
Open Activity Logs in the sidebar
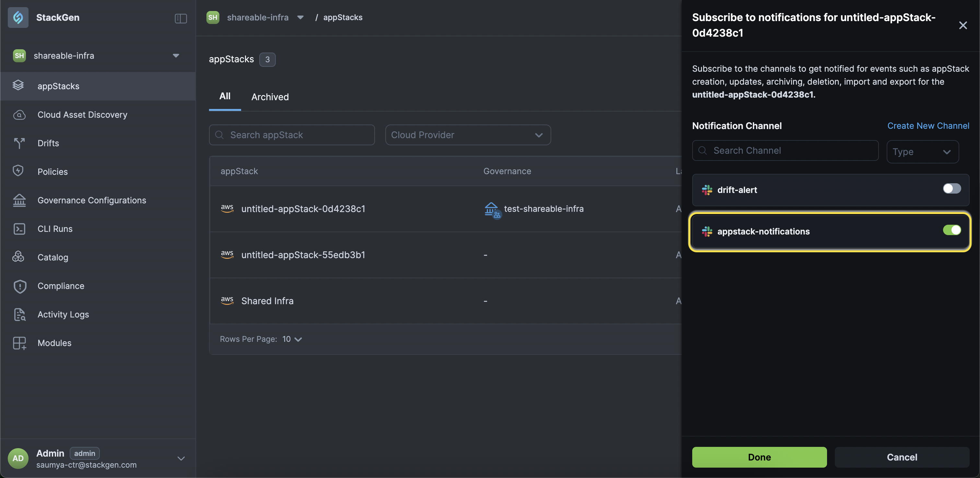[x=98, y=314]
